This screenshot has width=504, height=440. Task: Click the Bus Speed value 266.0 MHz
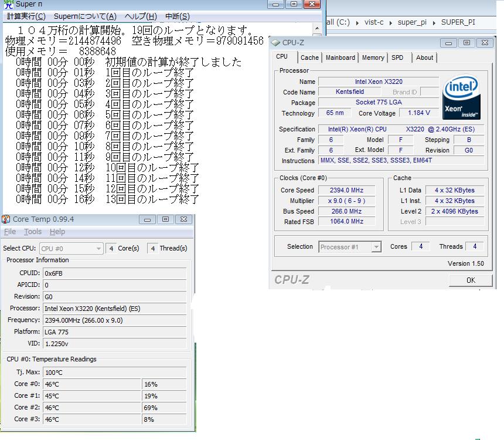(346, 211)
